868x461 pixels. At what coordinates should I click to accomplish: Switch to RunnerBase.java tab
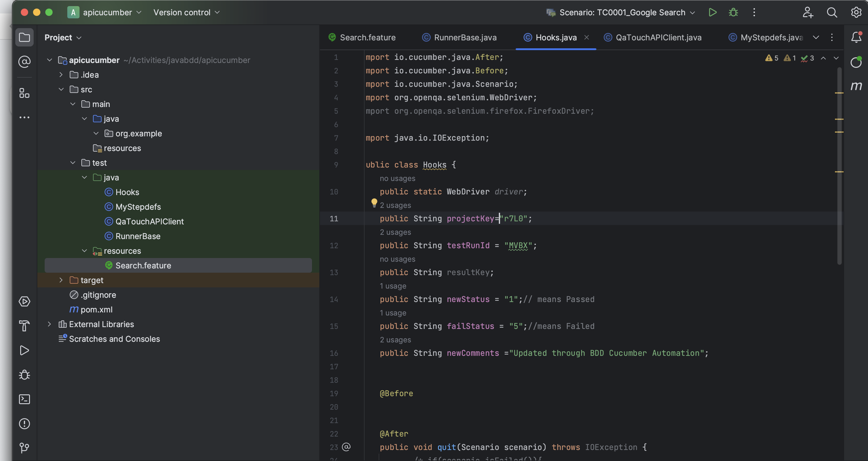[459, 37]
